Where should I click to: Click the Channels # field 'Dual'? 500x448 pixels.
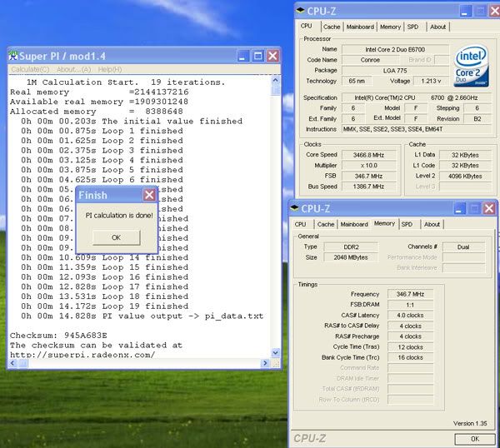(463, 247)
